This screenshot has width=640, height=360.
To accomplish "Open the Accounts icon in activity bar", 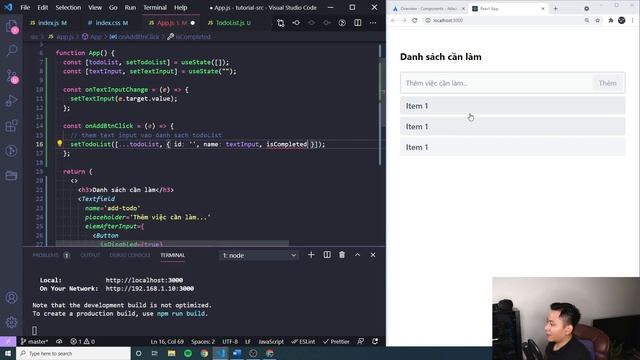I will (11, 298).
